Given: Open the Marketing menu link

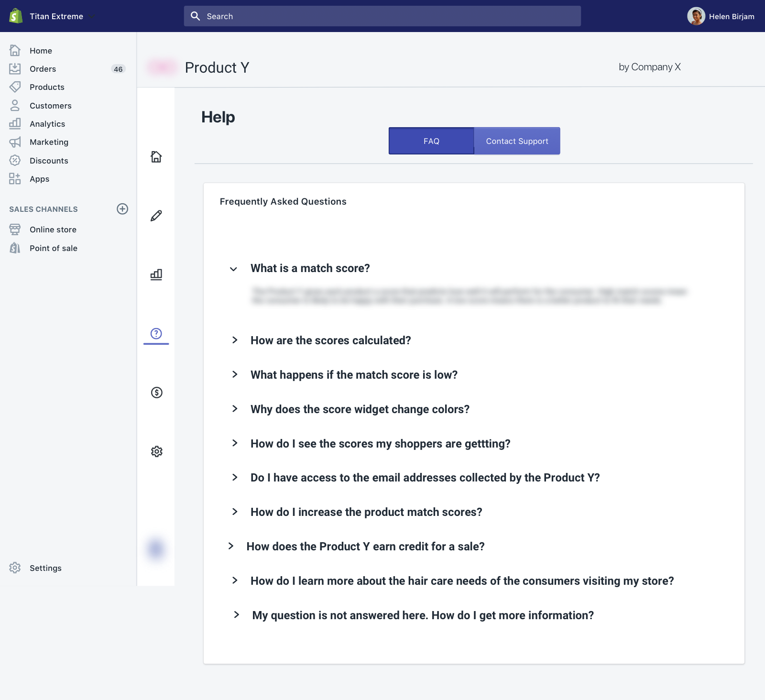Looking at the screenshot, I should point(49,142).
